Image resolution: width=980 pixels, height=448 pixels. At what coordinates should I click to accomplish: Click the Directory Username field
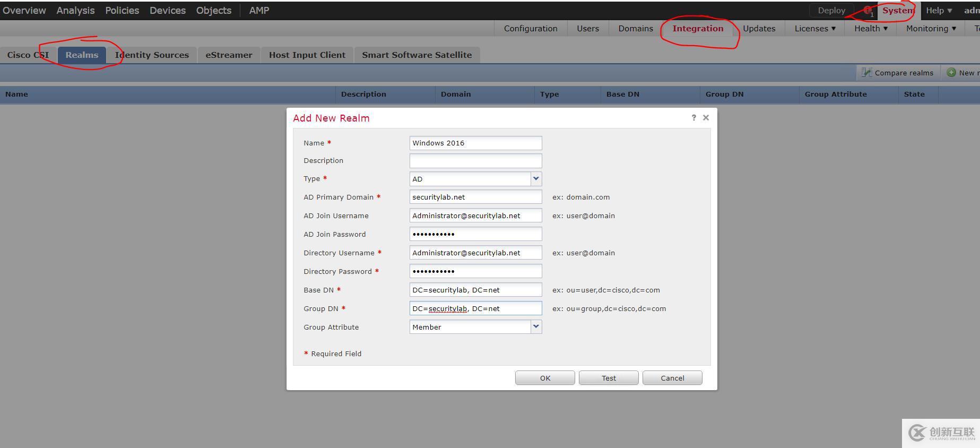coord(475,253)
